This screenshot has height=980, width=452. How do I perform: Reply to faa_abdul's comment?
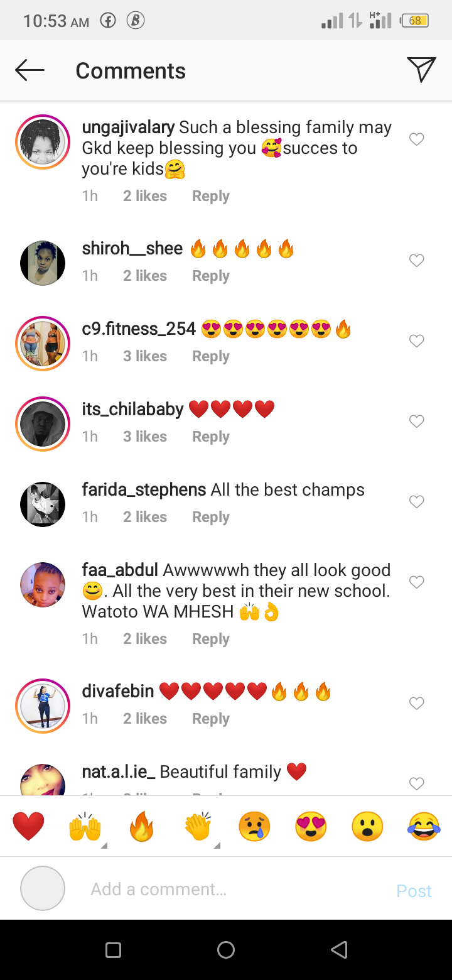pos(211,639)
